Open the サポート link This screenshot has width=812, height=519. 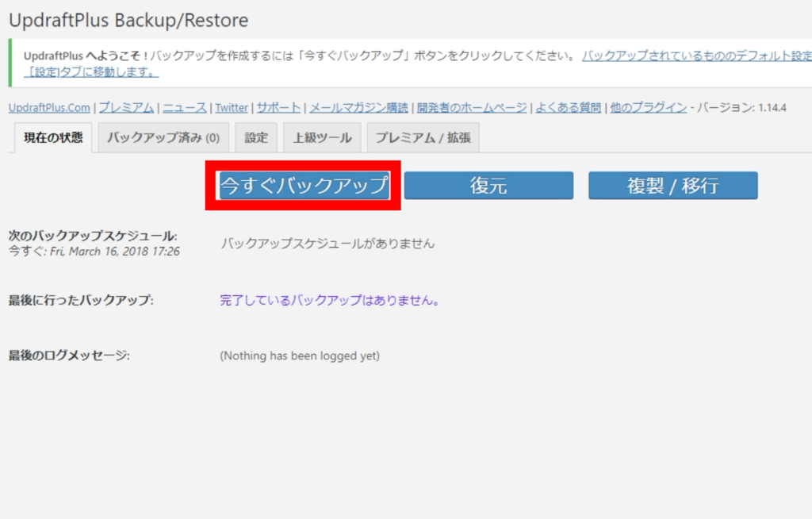pyautogui.click(x=278, y=108)
